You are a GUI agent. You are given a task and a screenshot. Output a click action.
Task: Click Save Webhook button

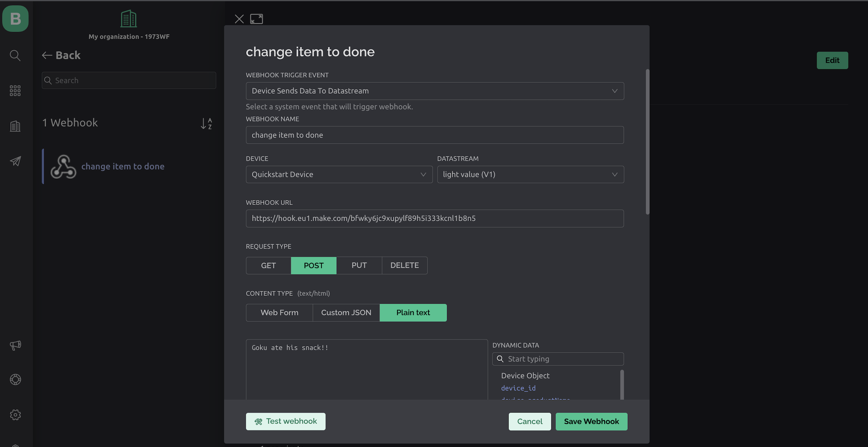tap(591, 422)
